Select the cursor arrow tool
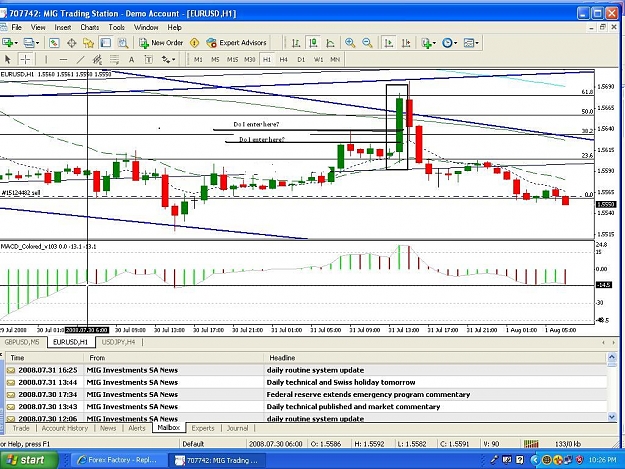625x469 pixels. [x=8, y=60]
